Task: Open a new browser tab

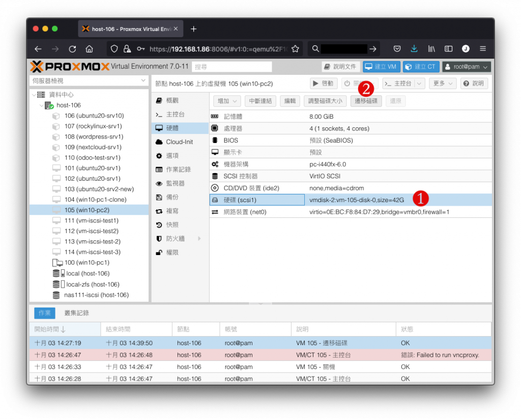Action: coord(193,29)
